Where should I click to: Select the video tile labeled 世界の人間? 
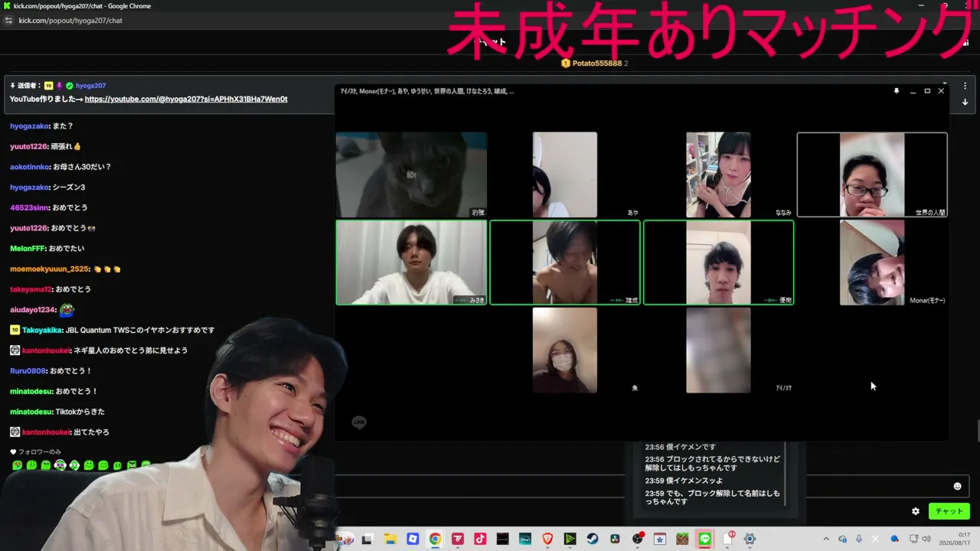click(872, 174)
